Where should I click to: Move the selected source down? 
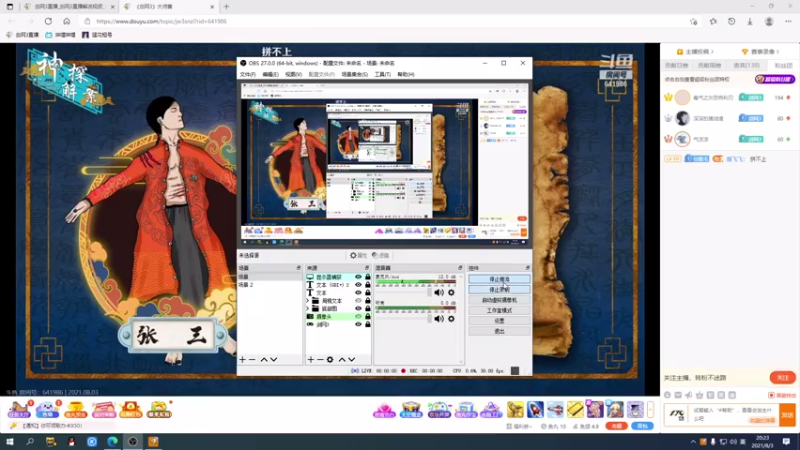[x=352, y=360]
